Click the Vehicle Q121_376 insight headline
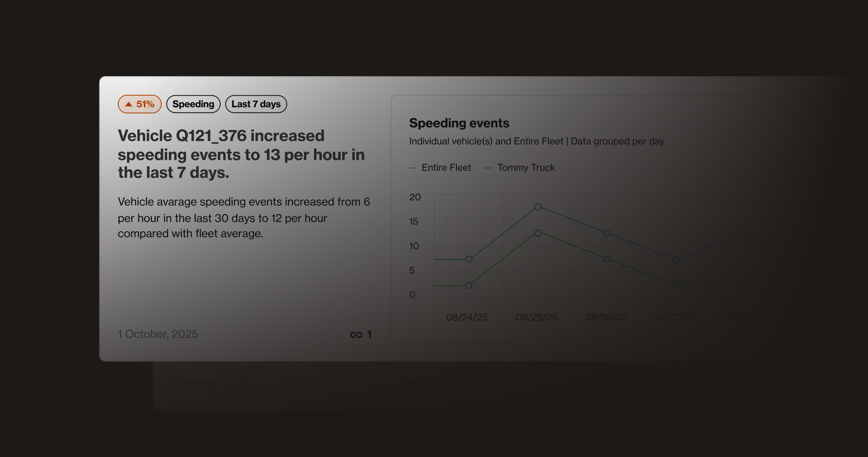Screen dimensions: 868x457 (241, 154)
